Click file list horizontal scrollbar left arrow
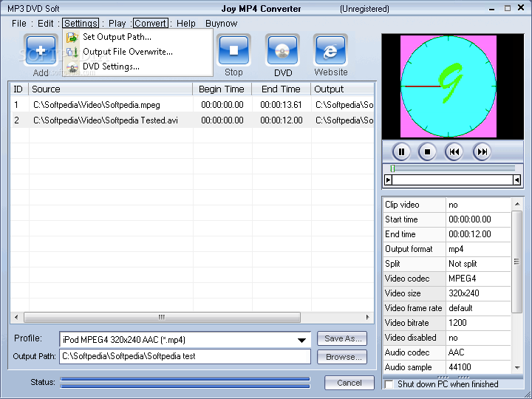The height and width of the screenshot is (399, 532). coord(16,317)
